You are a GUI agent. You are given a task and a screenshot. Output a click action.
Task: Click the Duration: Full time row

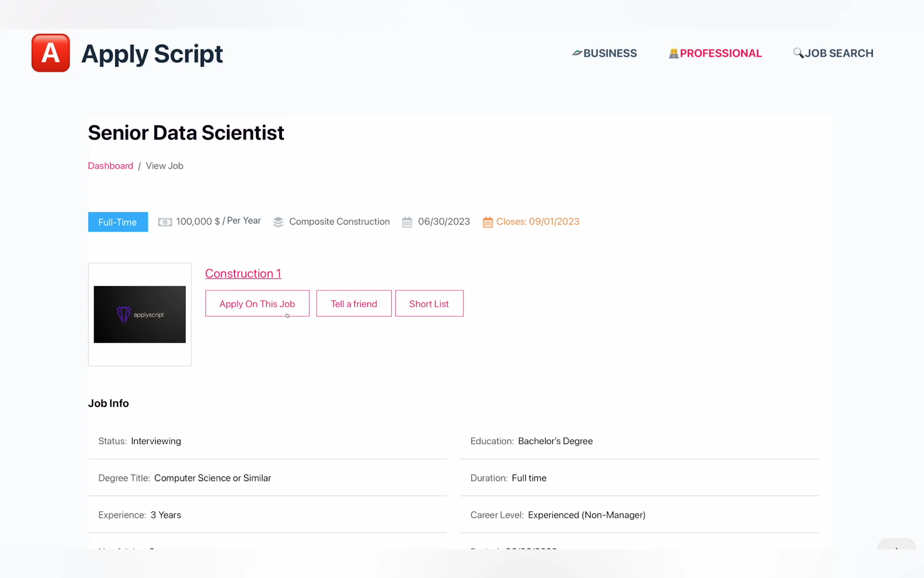tap(639, 478)
